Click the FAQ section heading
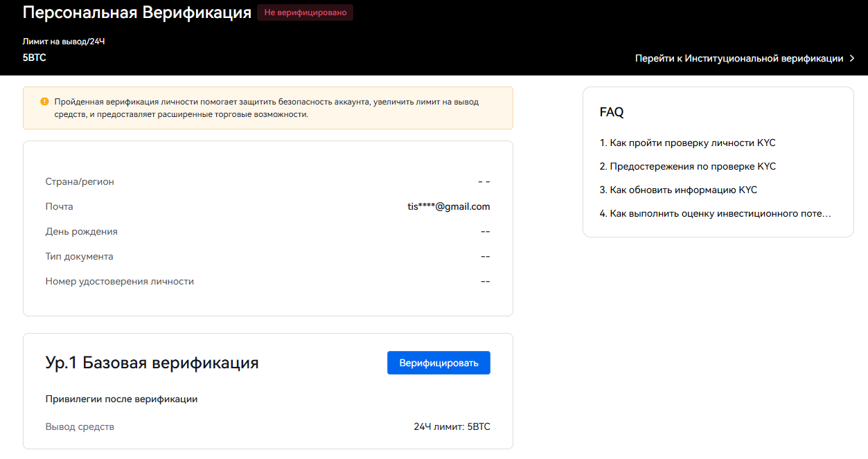The height and width of the screenshot is (459, 868). pos(611,111)
